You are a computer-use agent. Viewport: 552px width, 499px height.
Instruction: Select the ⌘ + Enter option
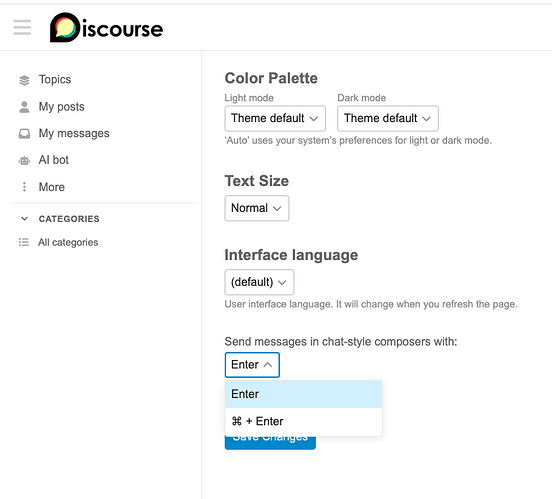point(303,422)
